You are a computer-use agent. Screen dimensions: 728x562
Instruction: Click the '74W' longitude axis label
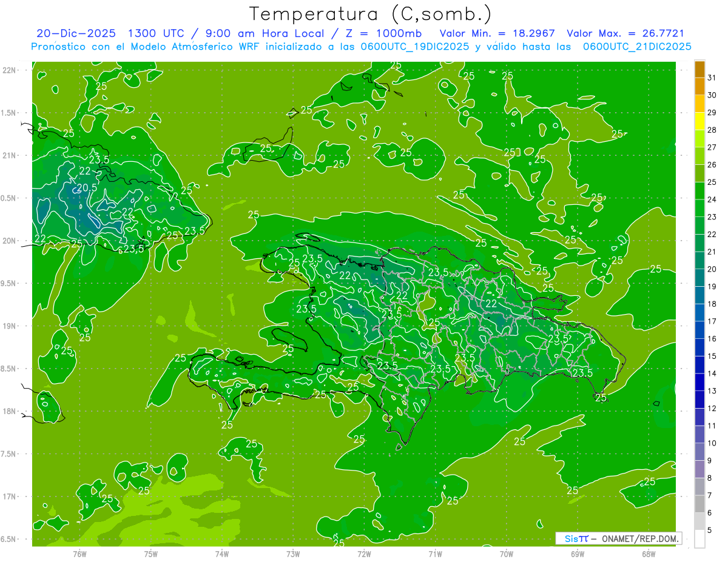pyautogui.click(x=222, y=554)
